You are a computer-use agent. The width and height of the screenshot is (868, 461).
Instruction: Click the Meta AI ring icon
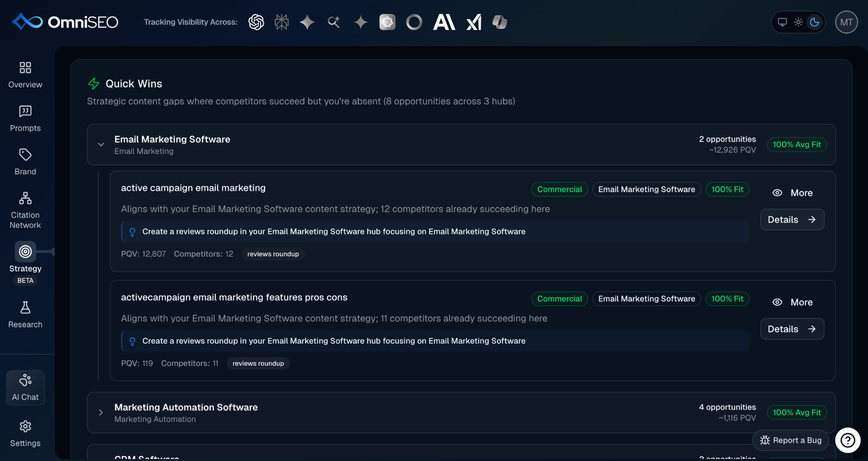pyautogui.click(x=414, y=22)
